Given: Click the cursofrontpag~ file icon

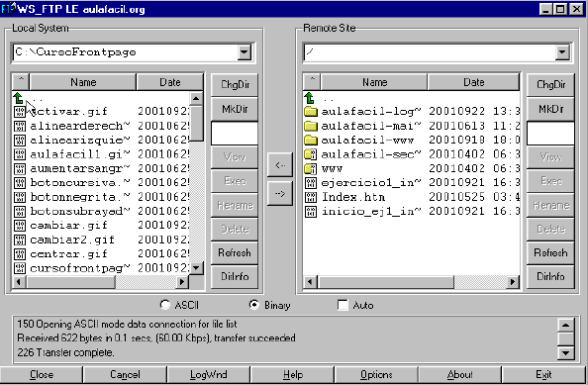Looking at the screenshot, I should point(20,268).
